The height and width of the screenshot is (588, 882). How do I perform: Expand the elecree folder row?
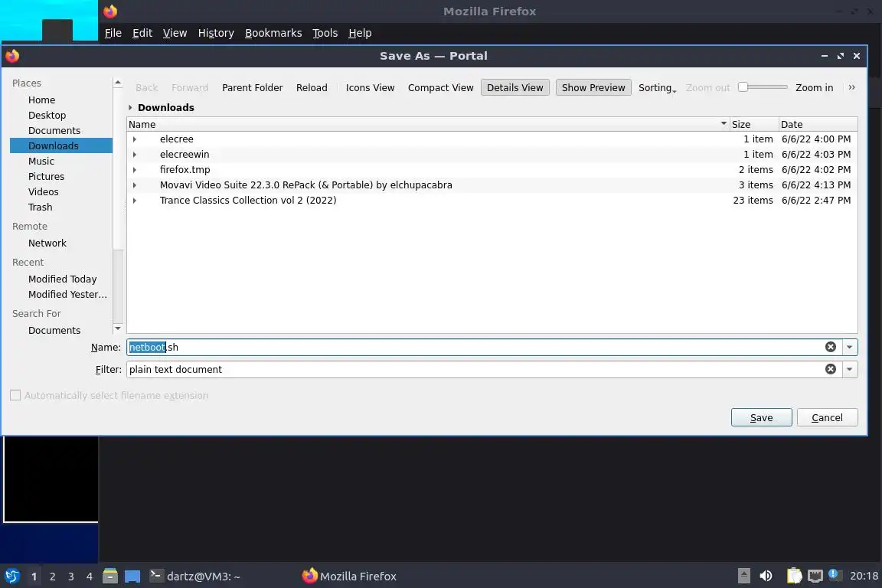point(135,139)
